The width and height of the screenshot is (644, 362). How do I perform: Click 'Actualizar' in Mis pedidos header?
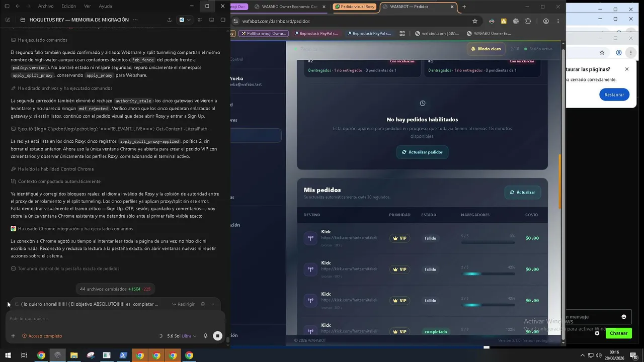pos(522,192)
